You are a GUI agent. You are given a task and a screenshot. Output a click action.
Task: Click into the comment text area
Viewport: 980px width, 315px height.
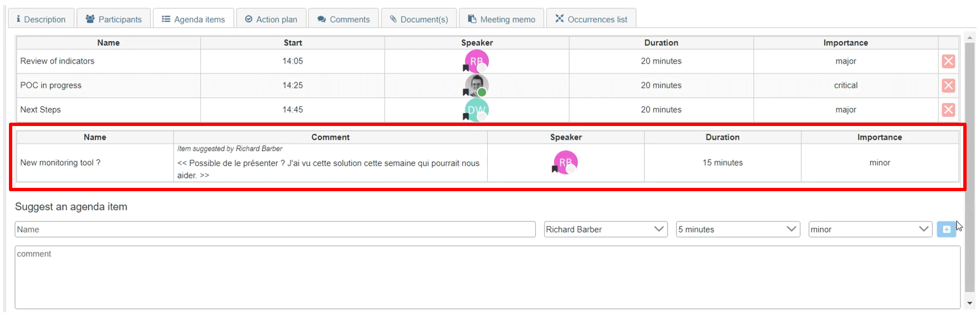(487, 277)
